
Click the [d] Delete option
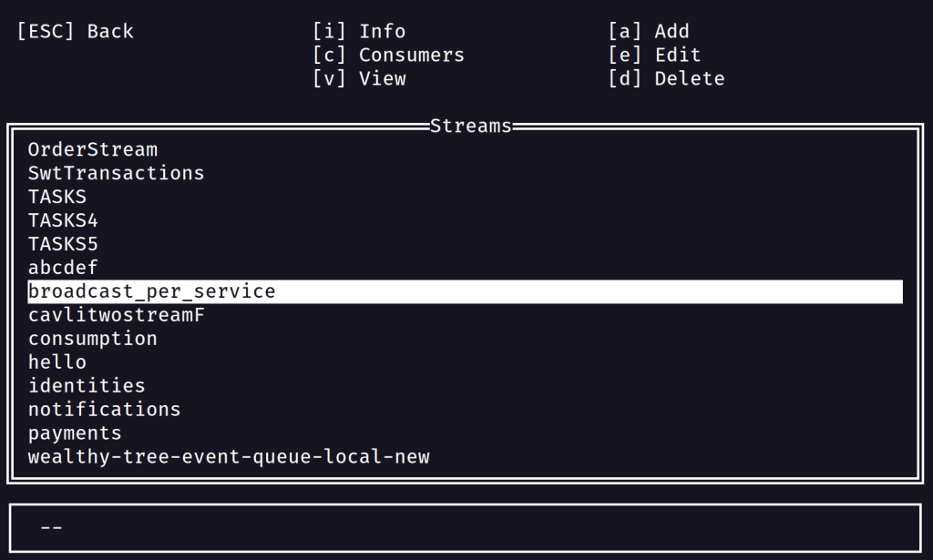(x=666, y=78)
